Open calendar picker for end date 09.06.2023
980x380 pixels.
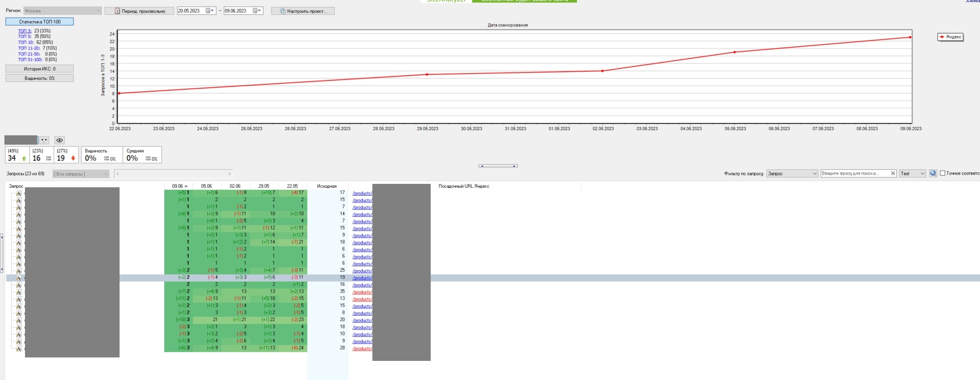[x=256, y=11]
